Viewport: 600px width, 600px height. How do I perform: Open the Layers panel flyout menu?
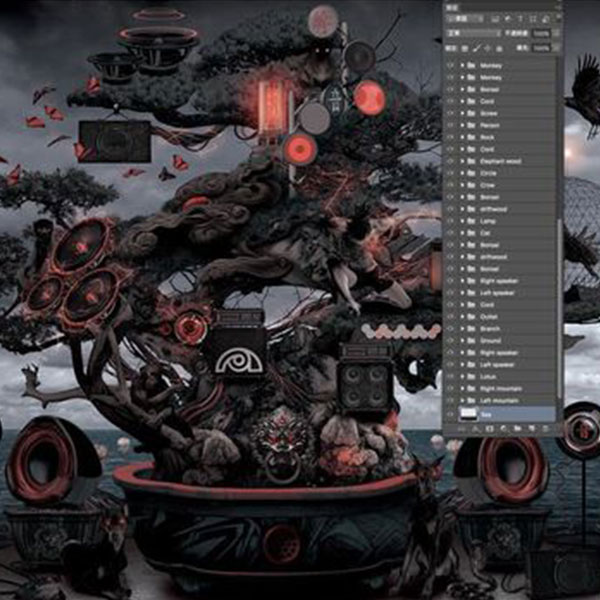558,7
